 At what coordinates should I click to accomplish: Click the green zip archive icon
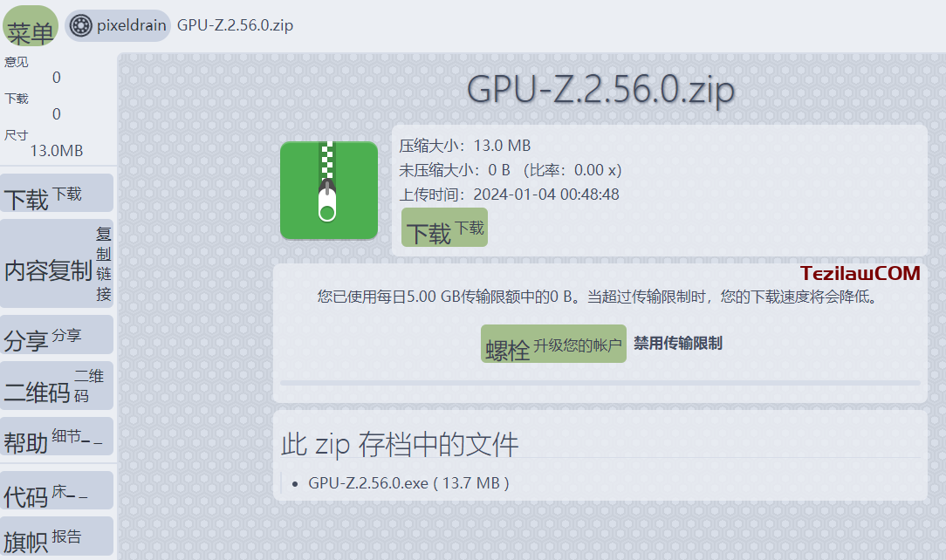(329, 190)
